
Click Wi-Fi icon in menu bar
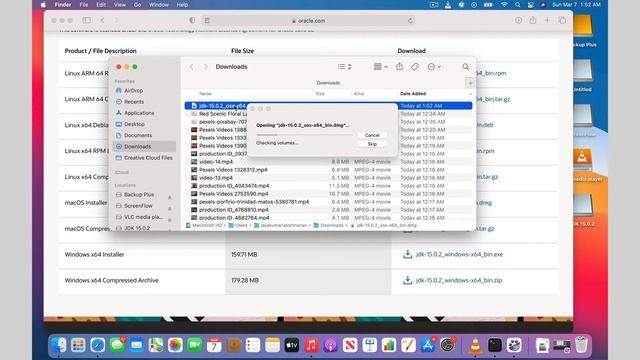pos(504,5)
